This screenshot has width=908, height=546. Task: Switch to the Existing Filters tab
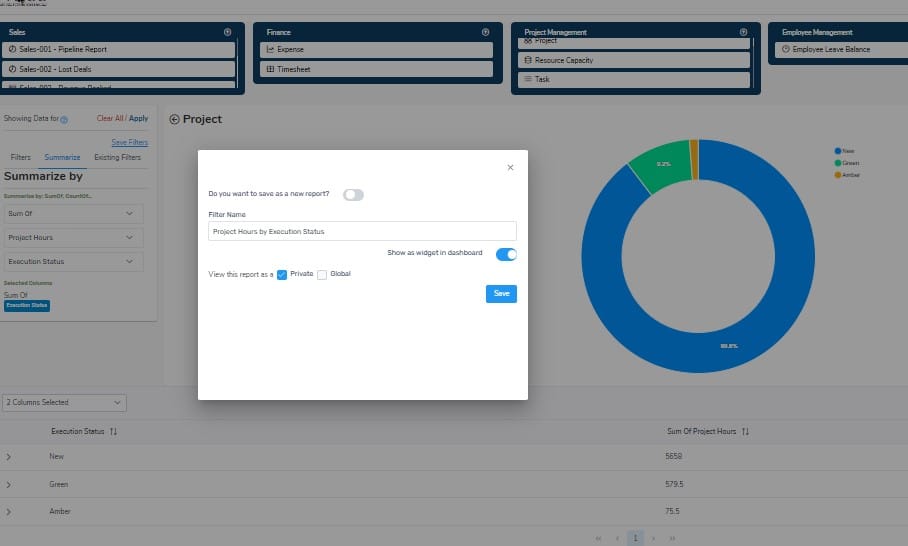117,157
